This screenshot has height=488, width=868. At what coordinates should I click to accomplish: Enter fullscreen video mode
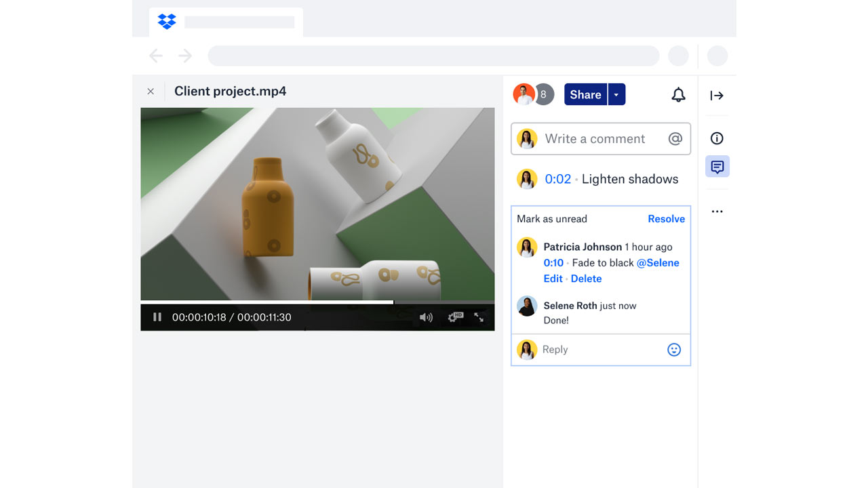coord(479,317)
